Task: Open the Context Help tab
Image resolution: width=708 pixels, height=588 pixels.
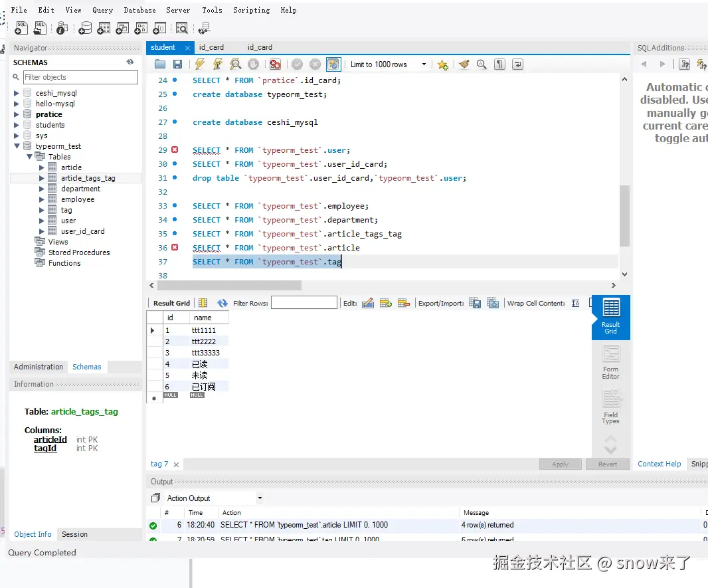Action: pos(660,464)
